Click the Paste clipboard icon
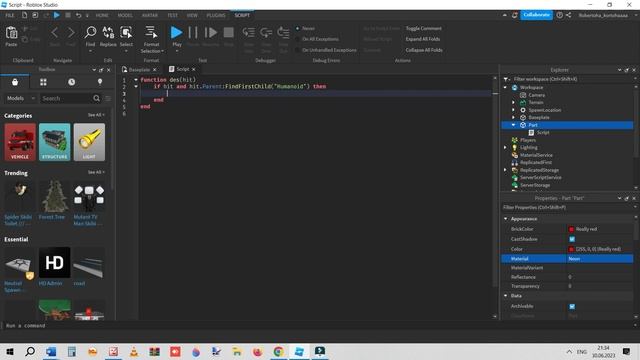 11,33
